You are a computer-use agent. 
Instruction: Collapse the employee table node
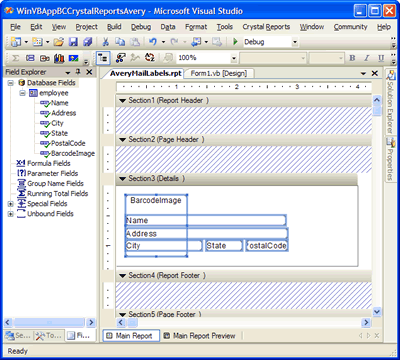click(22, 93)
